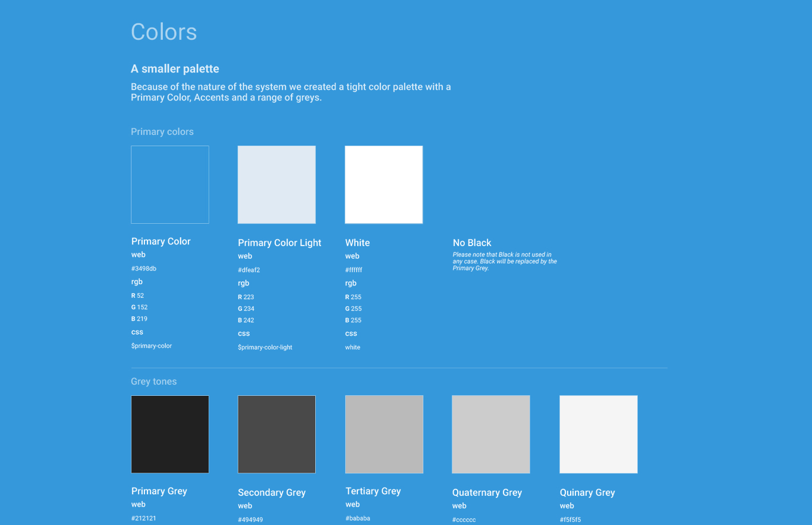The height and width of the screenshot is (525, 812).
Task: Pick the White color swatch
Action: [x=384, y=185]
